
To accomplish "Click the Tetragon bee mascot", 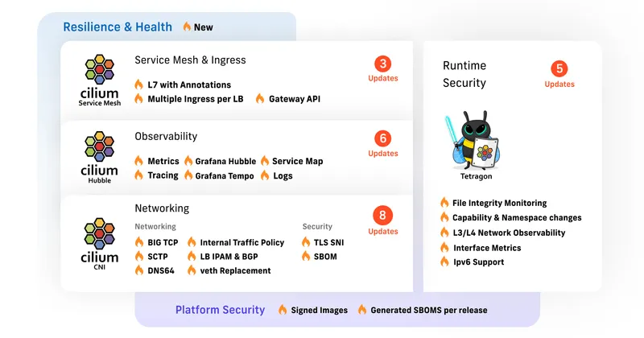I will [473, 140].
